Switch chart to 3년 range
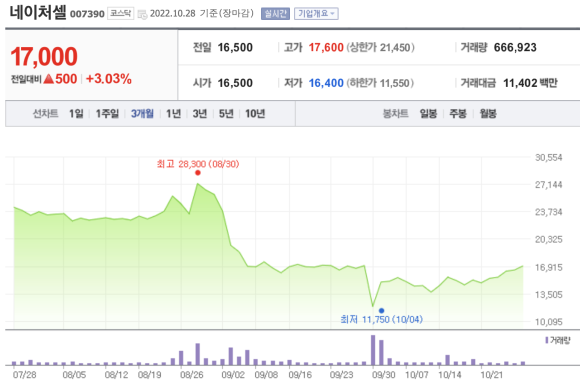 point(200,114)
